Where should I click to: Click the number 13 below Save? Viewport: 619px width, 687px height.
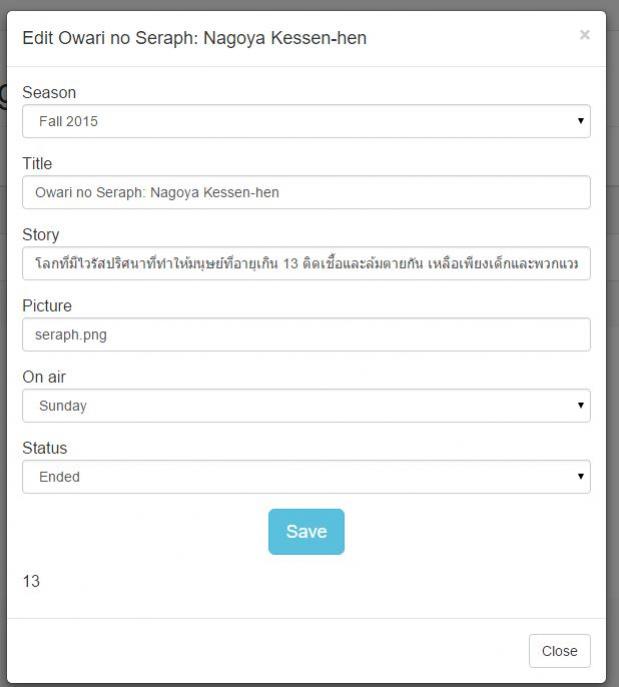click(x=31, y=581)
